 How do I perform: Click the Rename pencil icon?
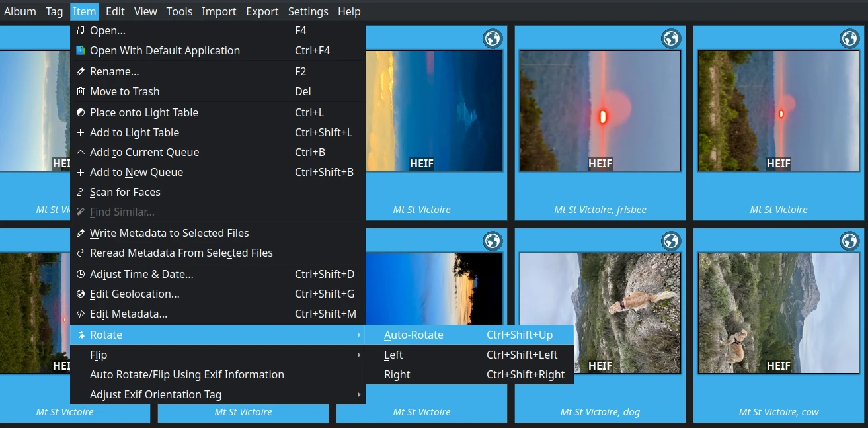[x=80, y=71]
